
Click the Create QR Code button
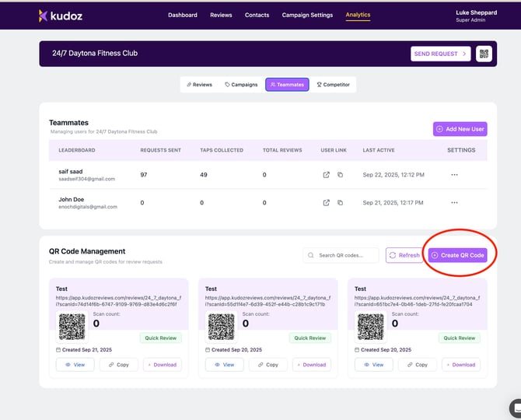pyautogui.click(x=457, y=255)
